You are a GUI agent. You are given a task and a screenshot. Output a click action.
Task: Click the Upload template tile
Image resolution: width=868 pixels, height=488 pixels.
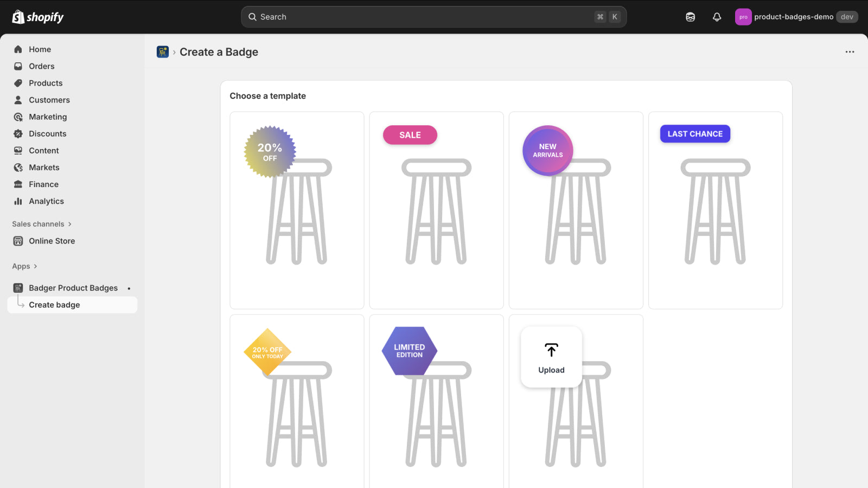[x=551, y=356]
